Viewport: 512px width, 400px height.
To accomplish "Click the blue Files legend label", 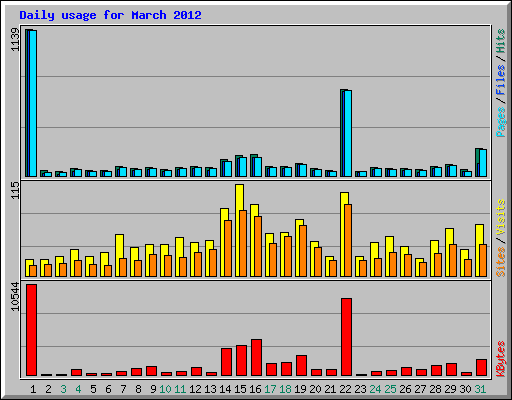I will pyautogui.click(x=501, y=80).
